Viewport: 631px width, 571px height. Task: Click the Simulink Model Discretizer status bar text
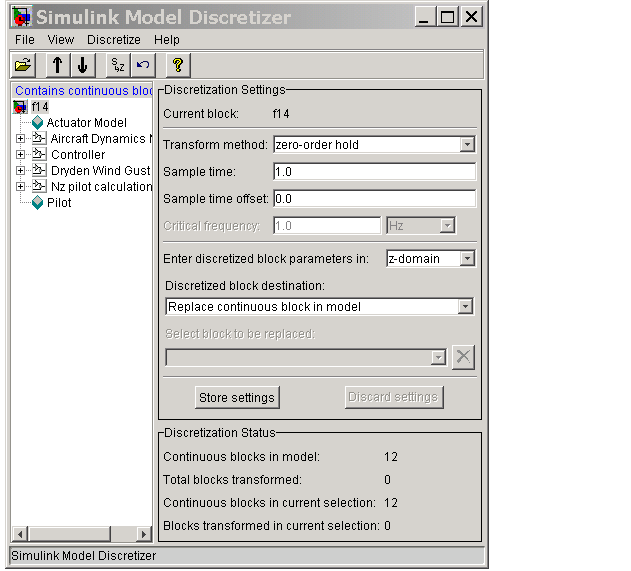83,556
